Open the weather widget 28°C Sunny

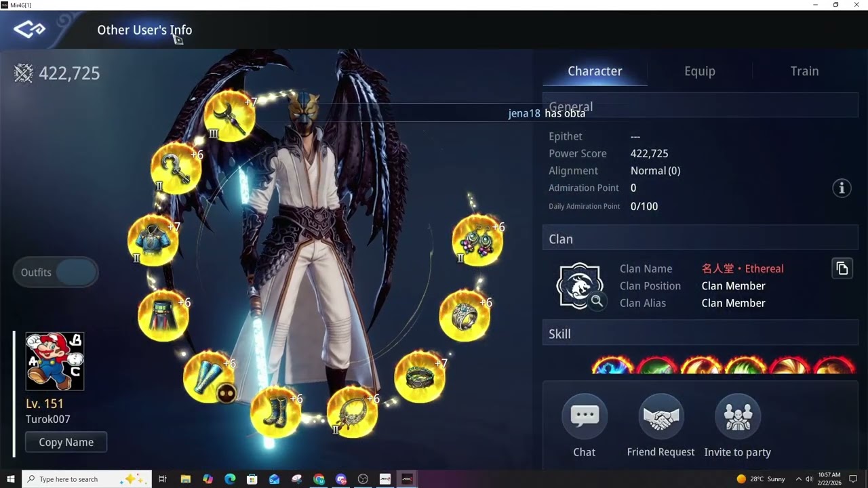click(761, 479)
